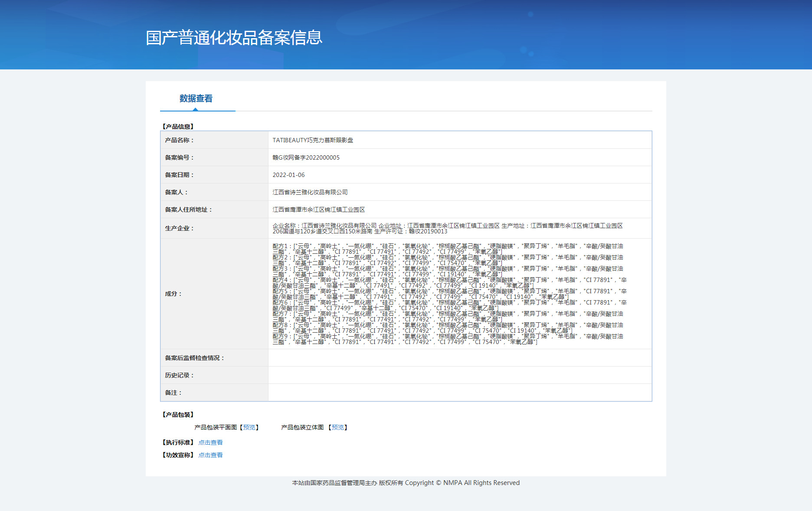Image resolution: width=812 pixels, height=511 pixels.
Task: Open 功效宣称 点击查看 link
Action: coord(210,455)
